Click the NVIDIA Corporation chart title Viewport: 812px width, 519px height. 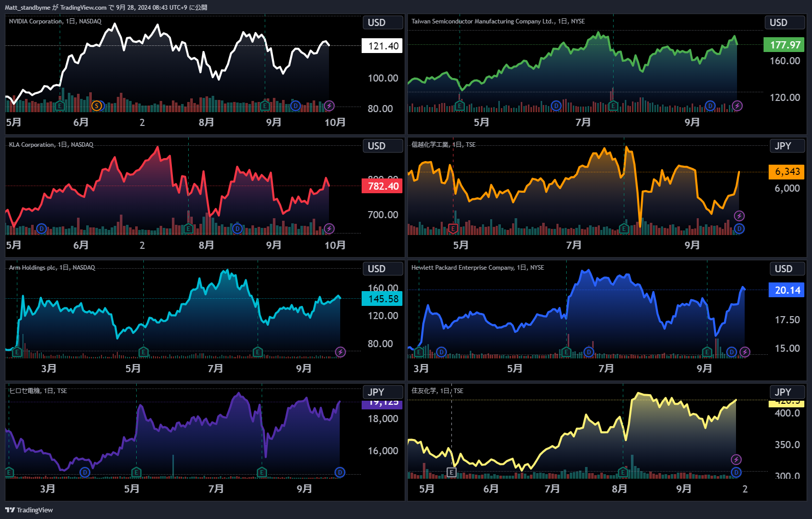click(x=55, y=21)
